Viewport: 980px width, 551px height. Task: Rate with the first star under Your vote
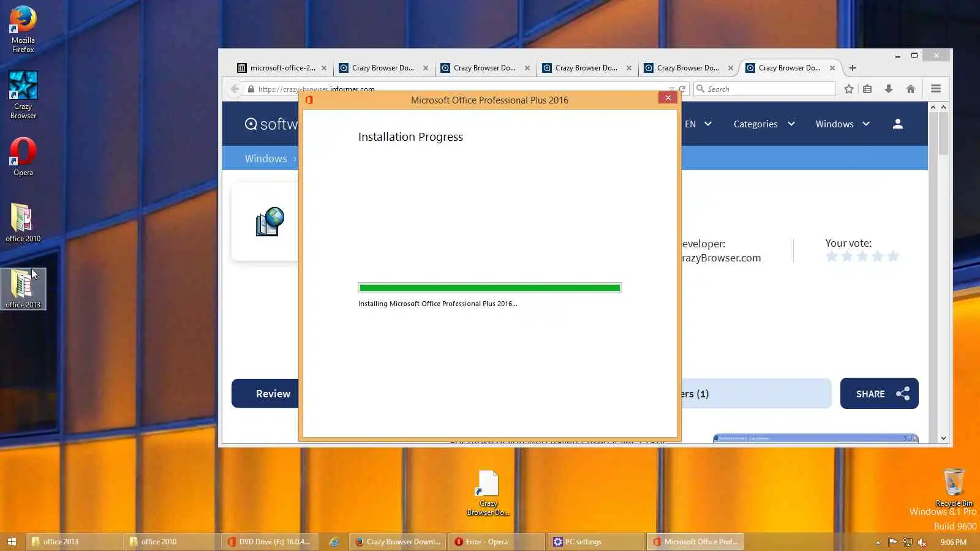[x=832, y=257]
